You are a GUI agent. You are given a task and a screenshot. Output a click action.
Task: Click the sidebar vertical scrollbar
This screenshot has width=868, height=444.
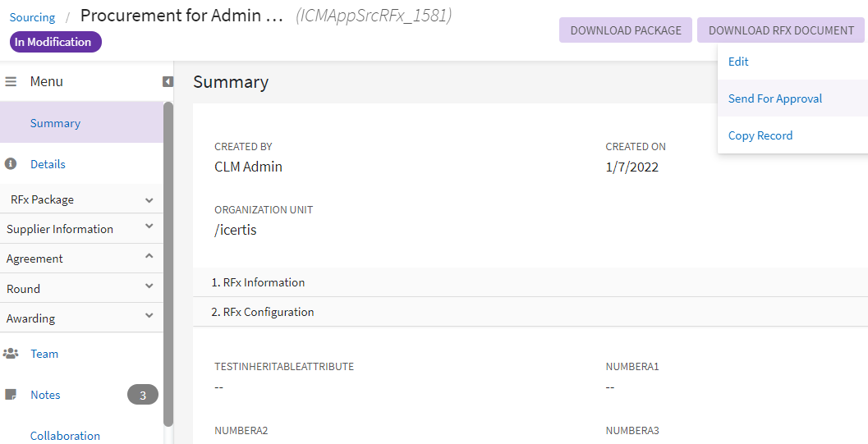(168, 263)
